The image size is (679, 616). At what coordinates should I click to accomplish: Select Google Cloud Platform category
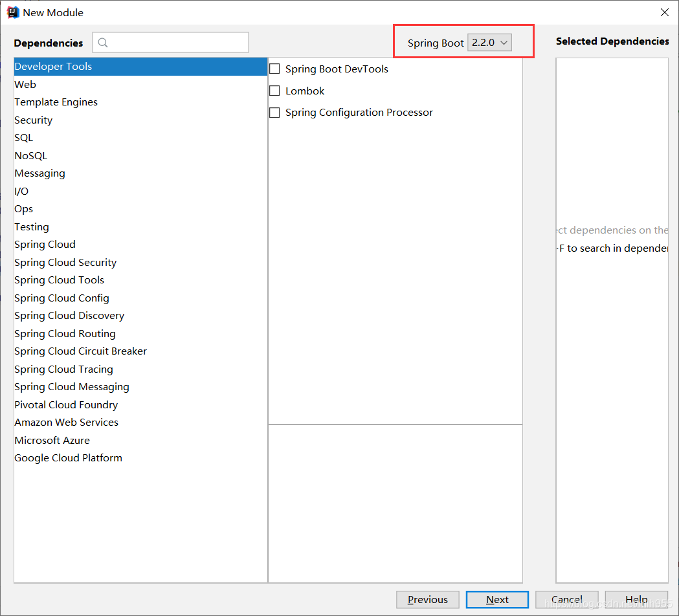pyautogui.click(x=140, y=458)
